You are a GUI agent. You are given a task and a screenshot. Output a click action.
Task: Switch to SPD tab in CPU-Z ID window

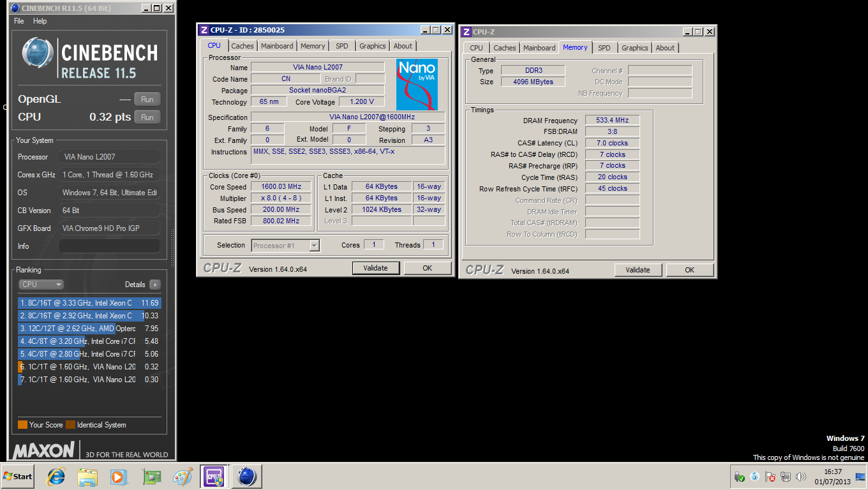342,46
